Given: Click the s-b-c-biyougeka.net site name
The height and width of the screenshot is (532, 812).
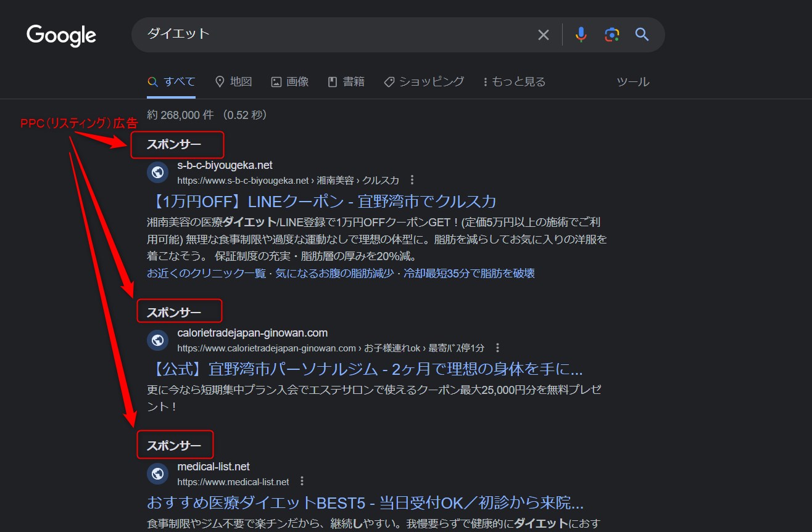Looking at the screenshot, I should tap(225, 165).
